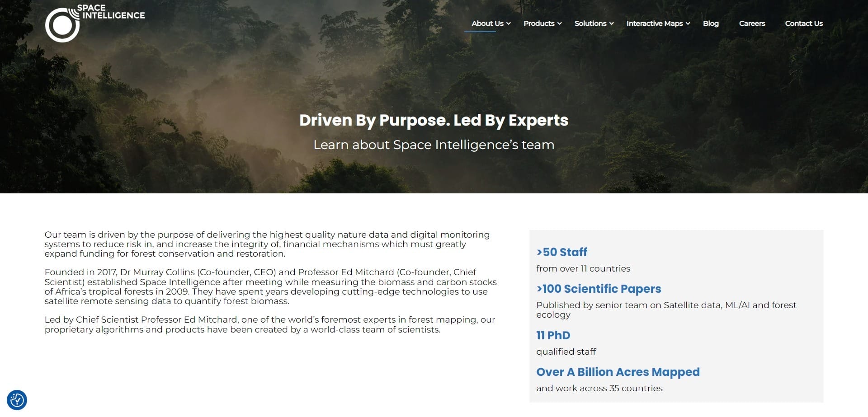The image size is (868, 417).
Task: Click the paragraph starting 'Led by Chief Scientist'
Action: [270, 324]
